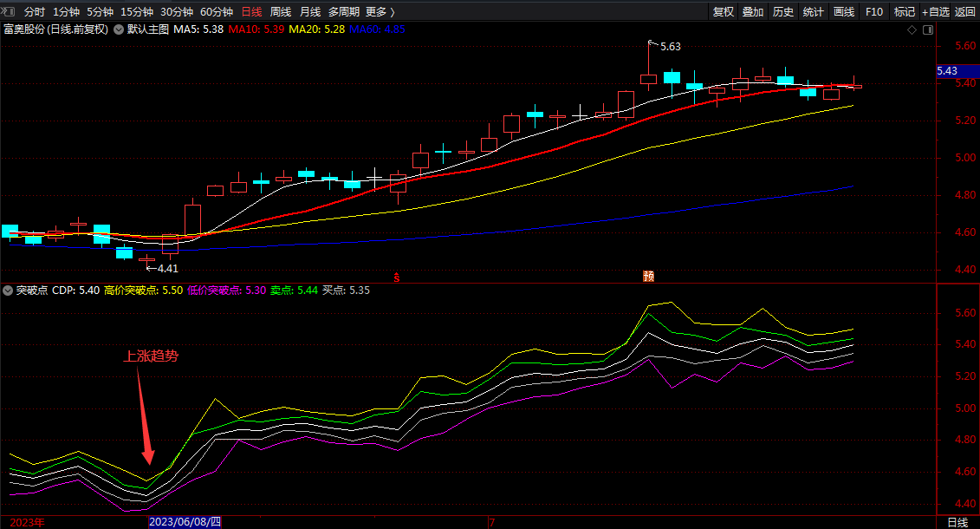The image size is (980, 529).
Task: Select the 周线 weekly tab
Action: (x=281, y=12)
